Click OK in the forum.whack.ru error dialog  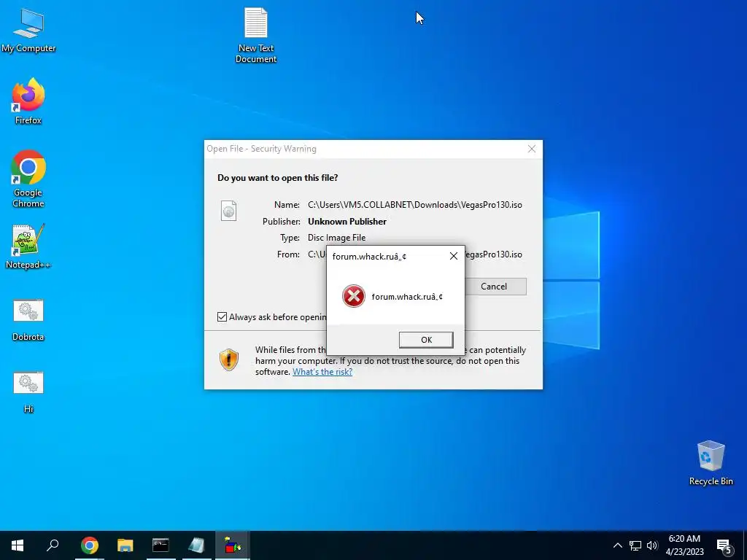[x=426, y=340]
